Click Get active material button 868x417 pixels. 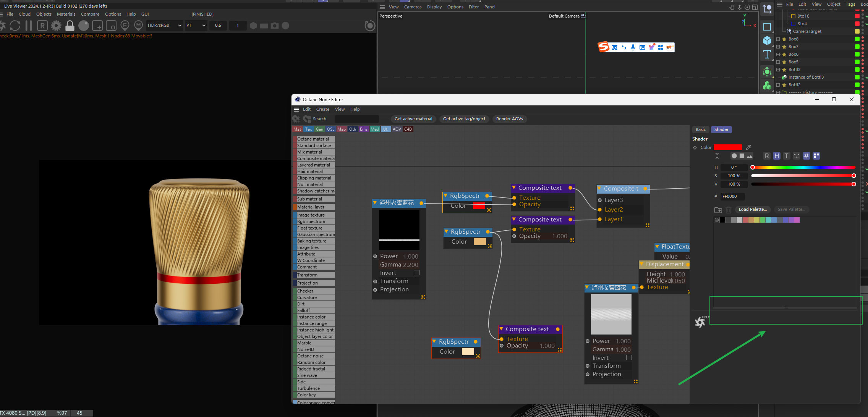point(413,119)
